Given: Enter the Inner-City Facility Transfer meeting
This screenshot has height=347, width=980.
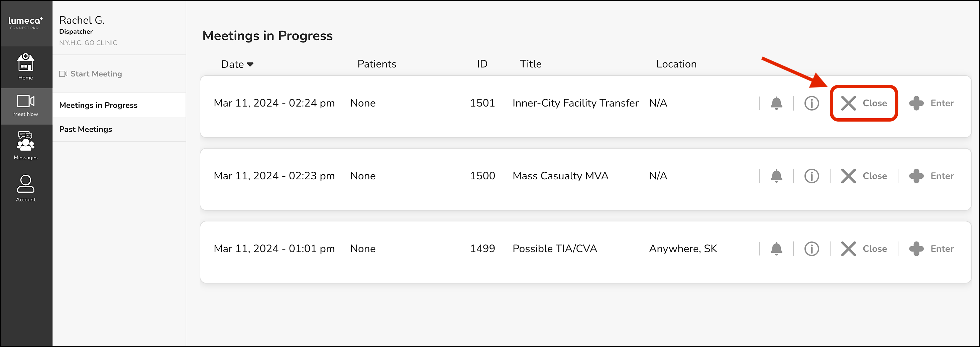Looking at the screenshot, I should pos(931,104).
